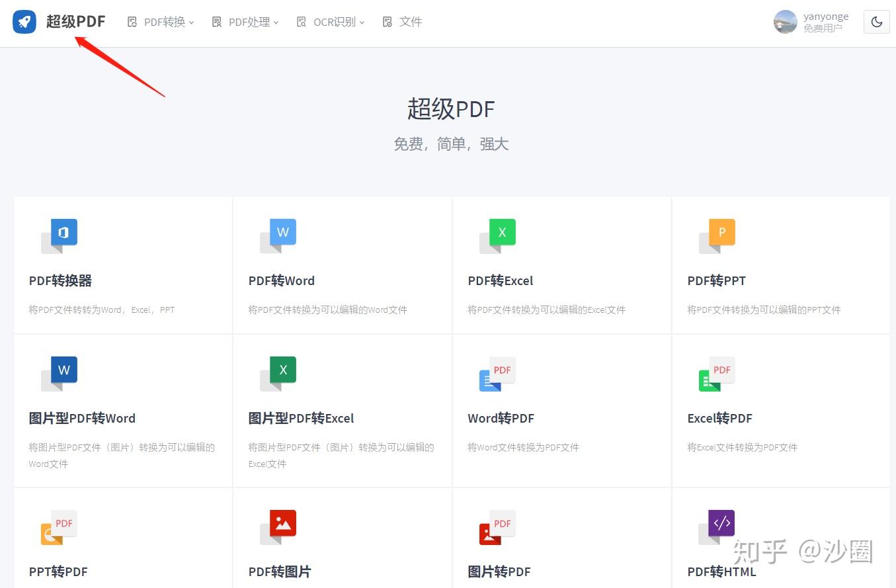The image size is (896, 588).
Task: Click the PPT转PDF icon
Action: pos(60,527)
